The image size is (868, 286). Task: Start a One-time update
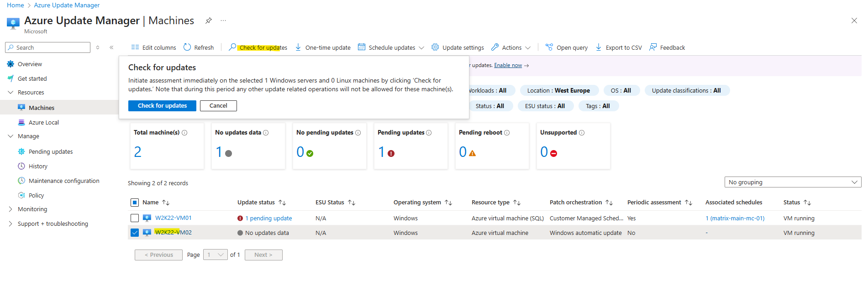[323, 47]
